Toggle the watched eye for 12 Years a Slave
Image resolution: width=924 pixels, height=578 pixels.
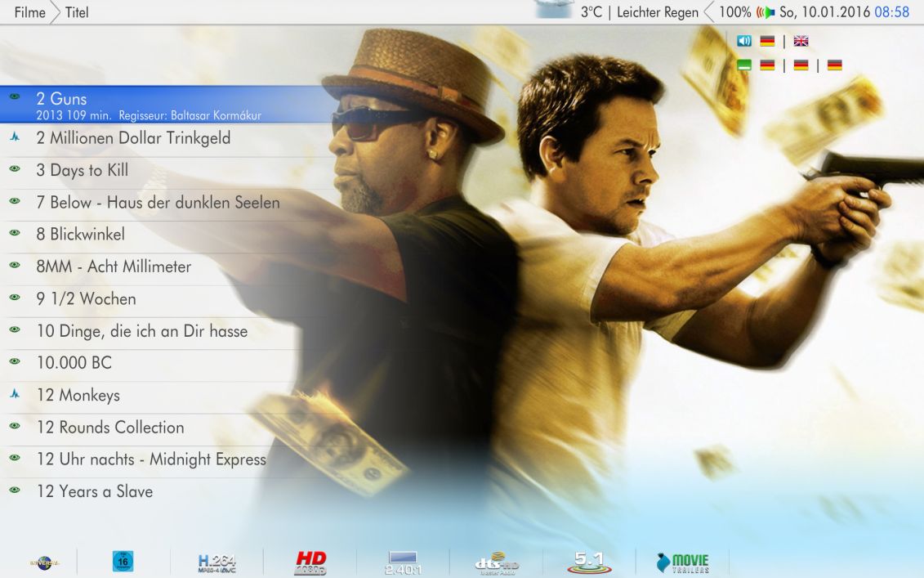click(15, 491)
